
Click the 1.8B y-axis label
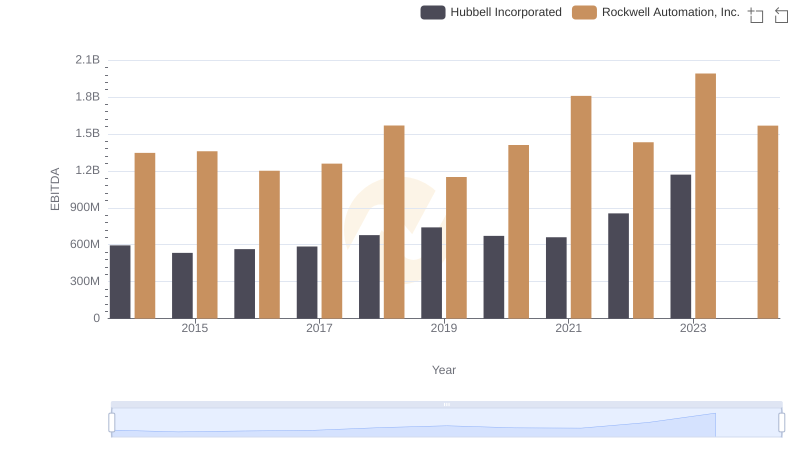click(87, 97)
